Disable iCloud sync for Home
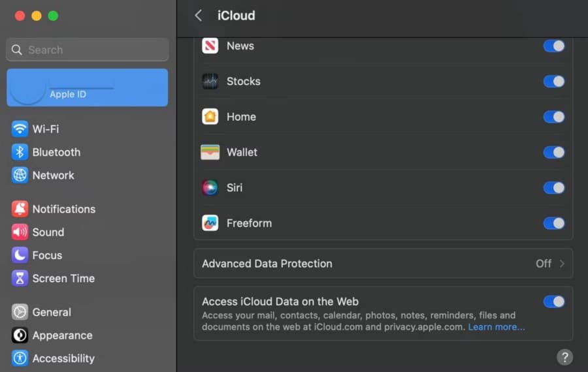This screenshot has height=372, width=588. [554, 117]
